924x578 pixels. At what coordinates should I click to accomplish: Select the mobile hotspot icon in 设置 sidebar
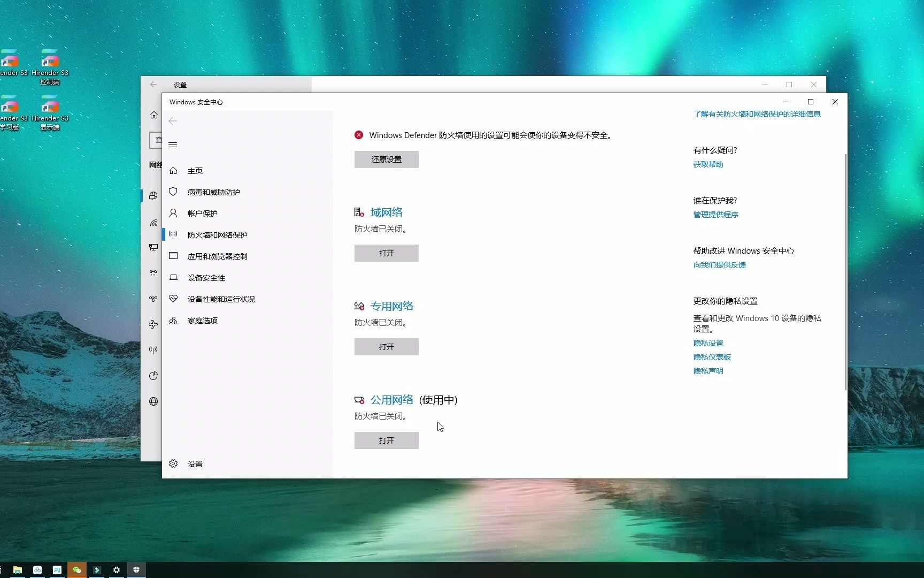click(x=153, y=350)
